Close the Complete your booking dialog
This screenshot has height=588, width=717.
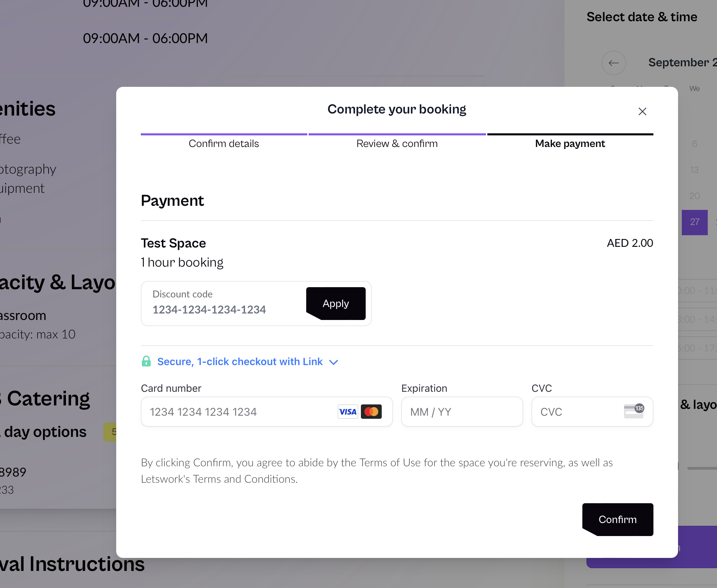click(642, 111)
